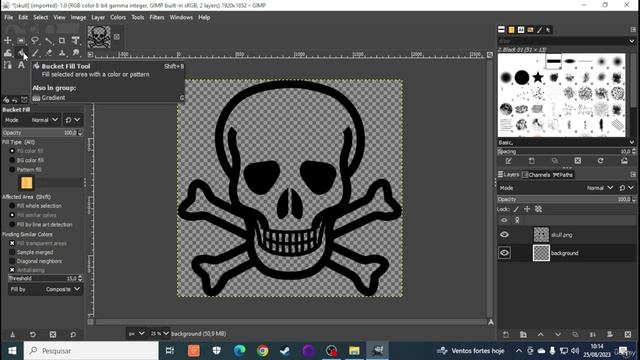
Task: Hide the skull.png layer
Action: [x=504, y=235]
